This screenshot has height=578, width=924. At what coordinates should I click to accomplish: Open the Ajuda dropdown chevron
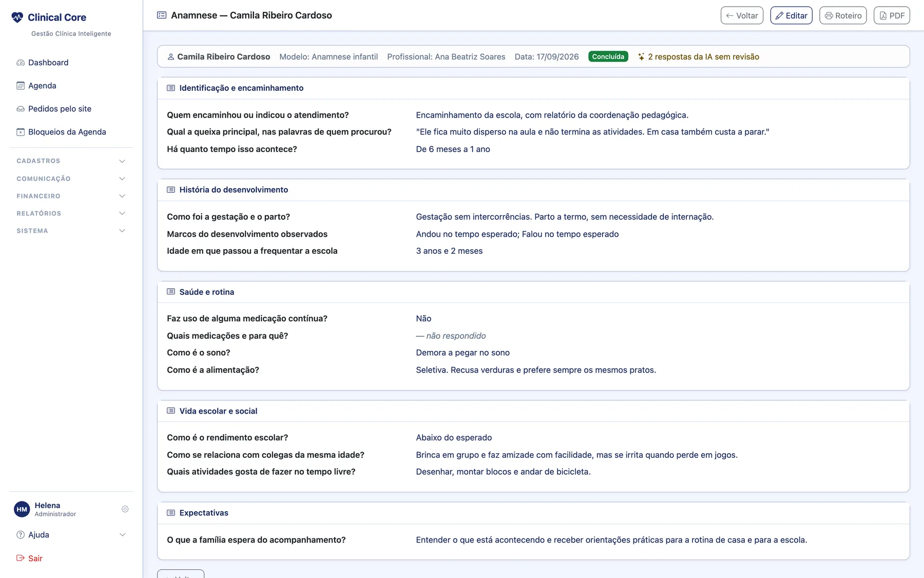122,535
